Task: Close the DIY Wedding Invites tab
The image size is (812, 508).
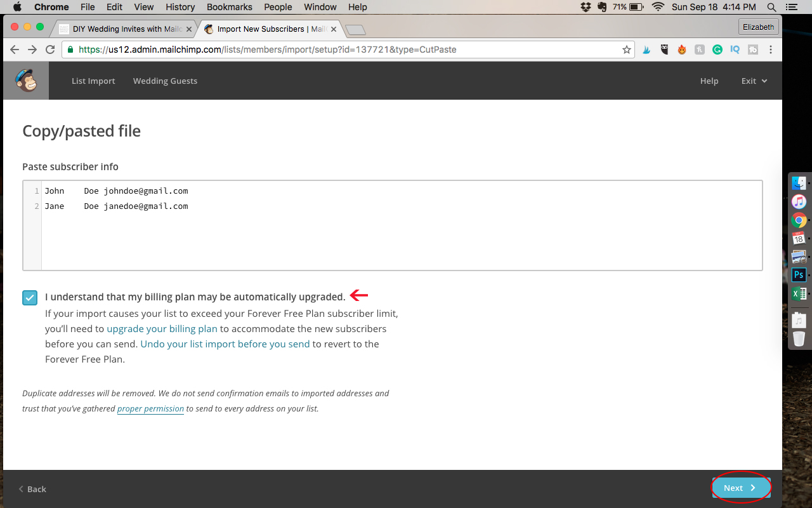Action: click(x=188, y=29)
